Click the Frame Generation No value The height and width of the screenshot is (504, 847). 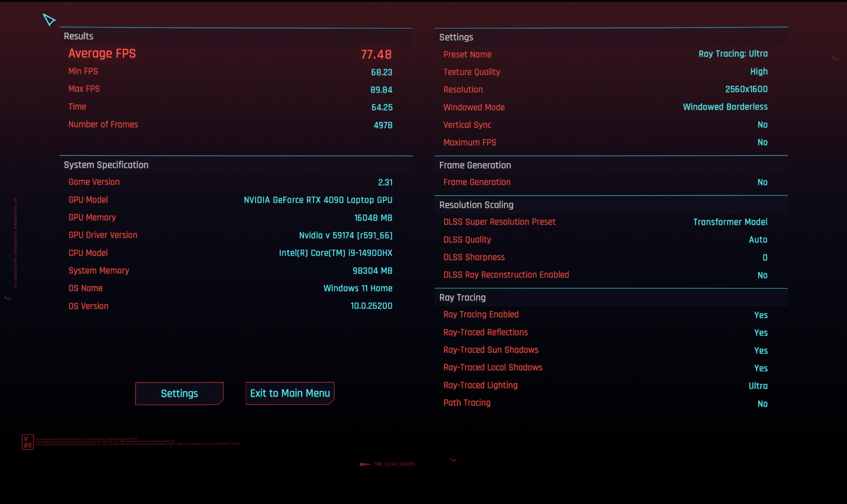pyautogui.click(x=762, y=182)
